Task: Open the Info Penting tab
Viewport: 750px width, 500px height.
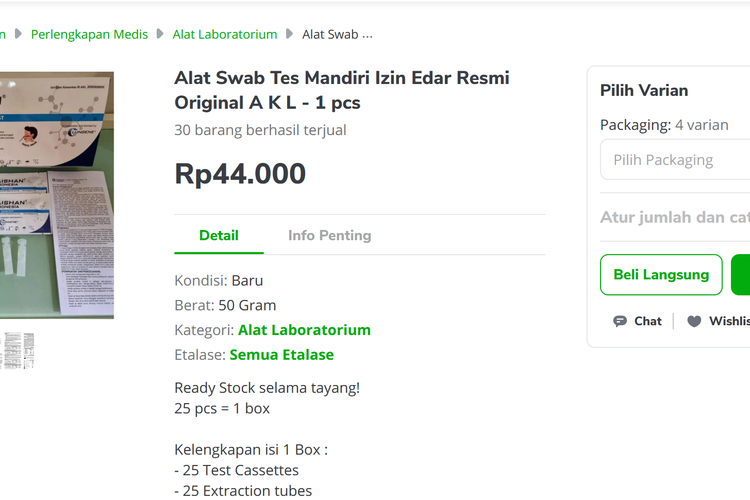Action: (329, 236)
